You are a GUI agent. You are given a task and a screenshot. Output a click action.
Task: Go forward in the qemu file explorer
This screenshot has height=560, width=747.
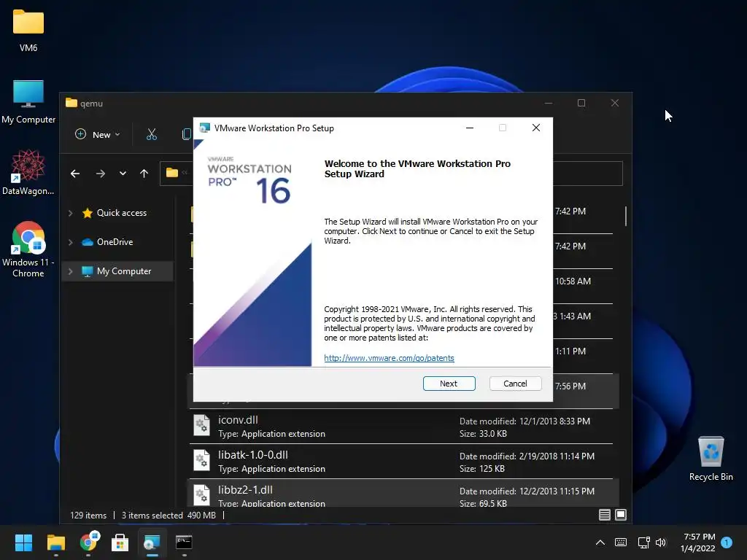tap(100, 174)
